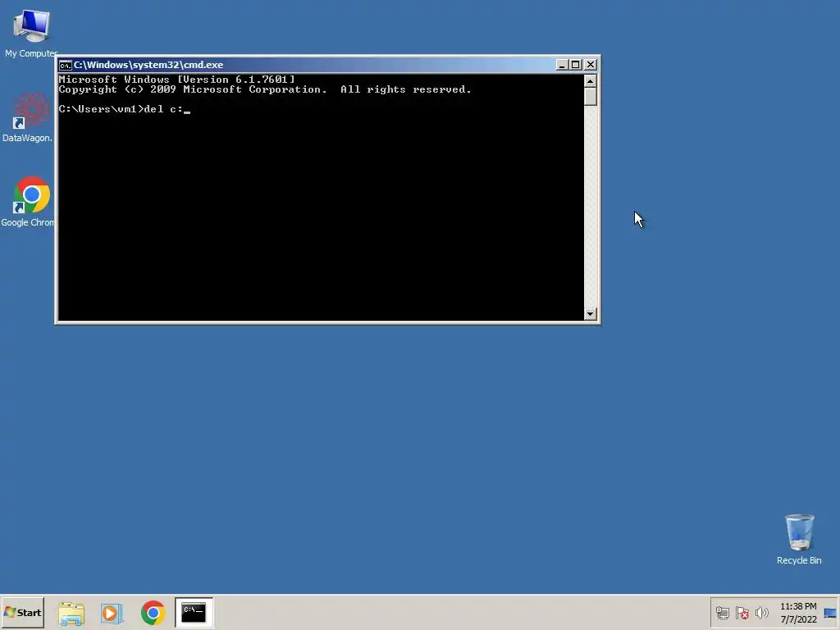The image size is (840, 630).
Task: Click the cmd.exe taskbar button
Action: [194, 612]
